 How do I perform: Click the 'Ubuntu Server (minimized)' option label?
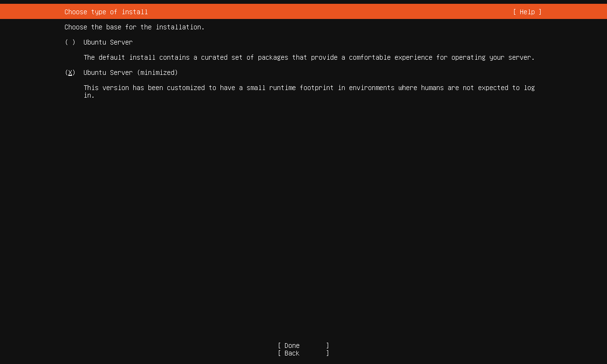pyautogui.click(x=131, y=73)
